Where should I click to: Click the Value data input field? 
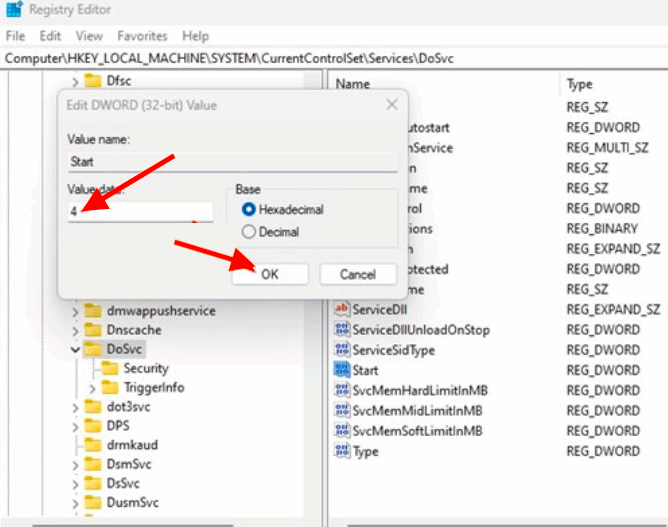pyautogui.click(x=140, y=212)
